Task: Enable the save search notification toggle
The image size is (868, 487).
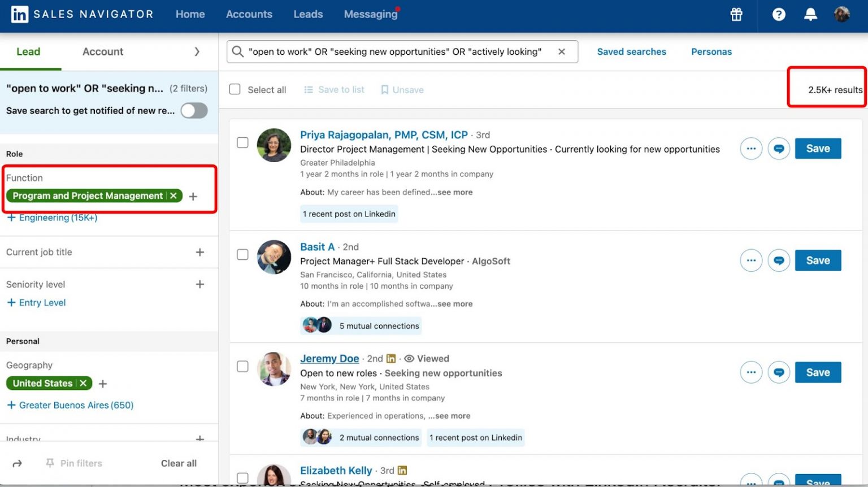Action: tap(194, 111)
